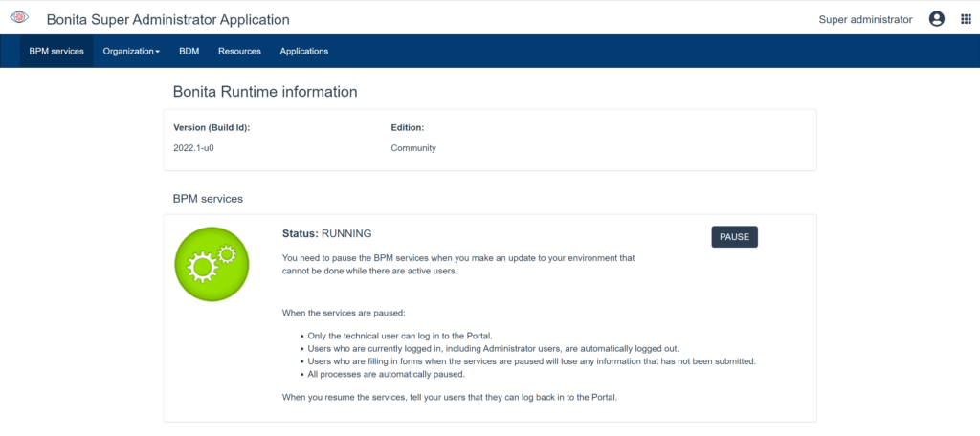Click the Status: RUNNING text
980x436 pixels.
pos(327,233)
